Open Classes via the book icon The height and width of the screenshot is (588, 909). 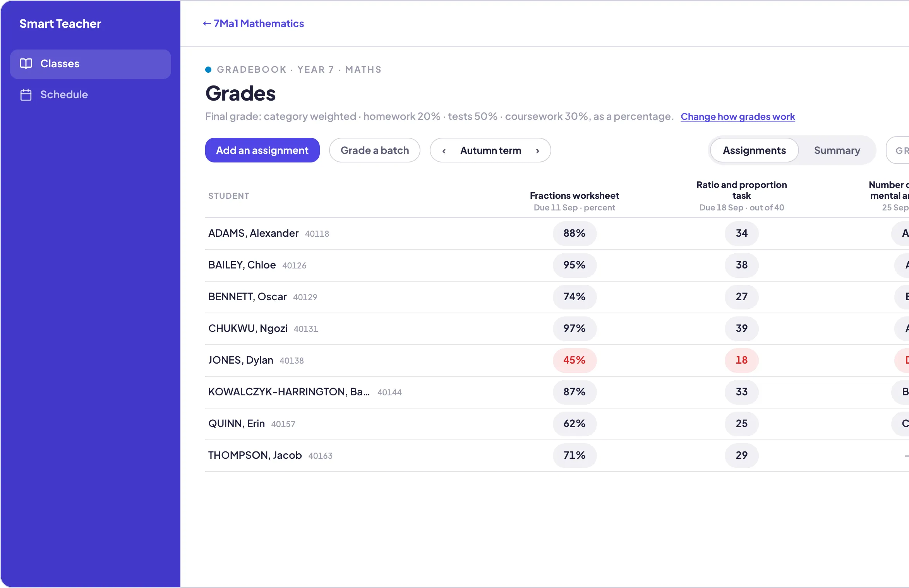pos(26,64)
